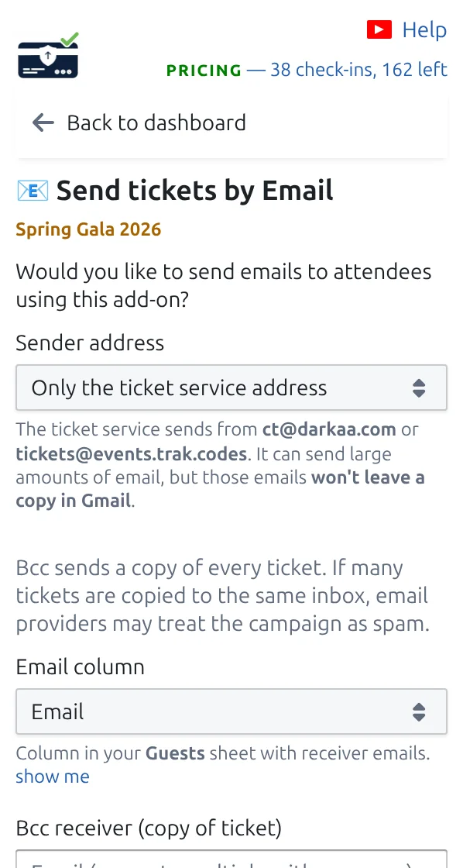Focus the Bcc receiver email input field
463x868 pixels.
pos(231,859)
